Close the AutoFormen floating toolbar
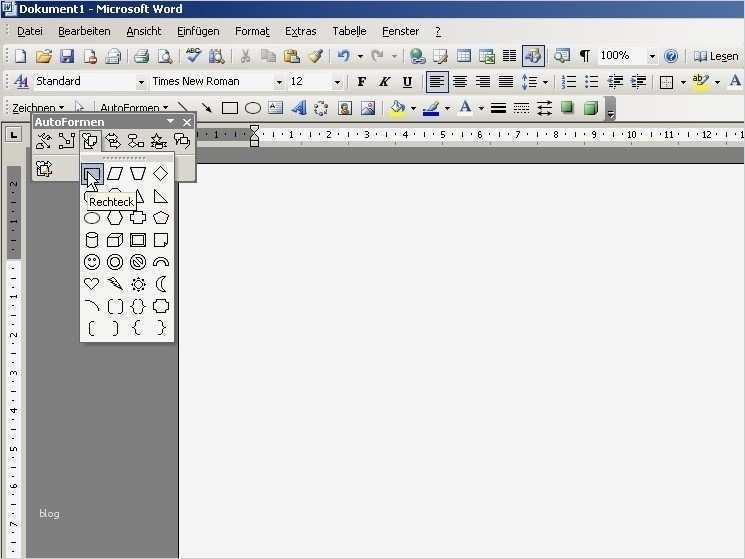Viewport: 745px width, 559px height. [187, 122]
